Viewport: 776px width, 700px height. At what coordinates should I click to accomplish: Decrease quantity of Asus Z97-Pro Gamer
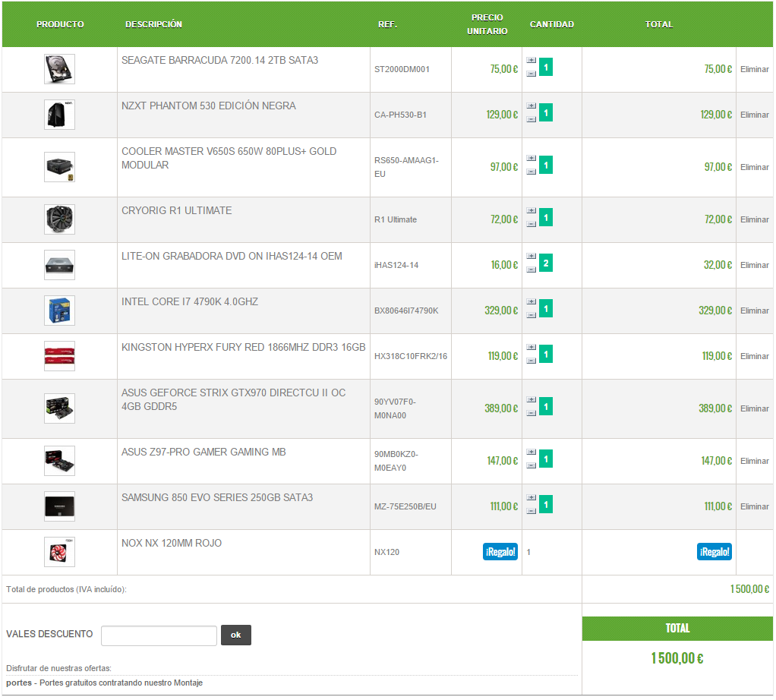[531, 465]
